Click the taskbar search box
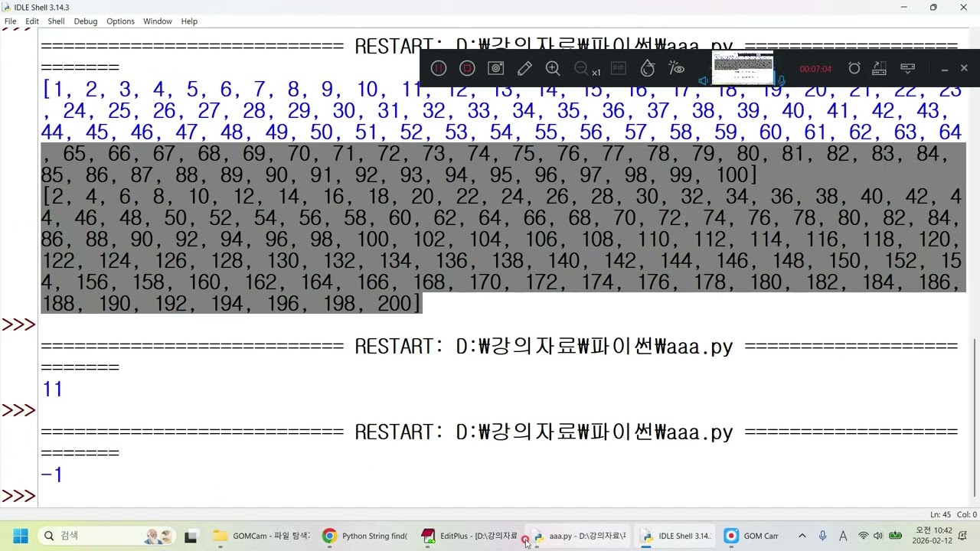 [x=107, y=536]
